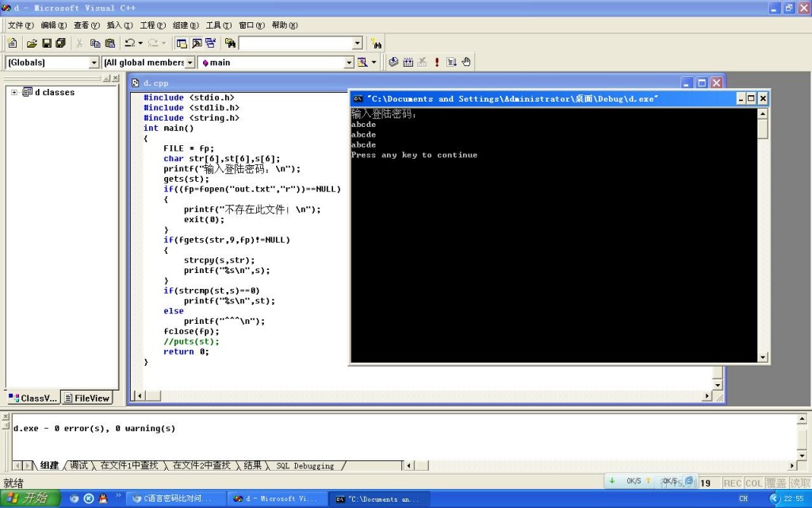Click the Compile icon in build toolbar
The width and height of the screenshot is (812, 508).
(x=393, y=62)
